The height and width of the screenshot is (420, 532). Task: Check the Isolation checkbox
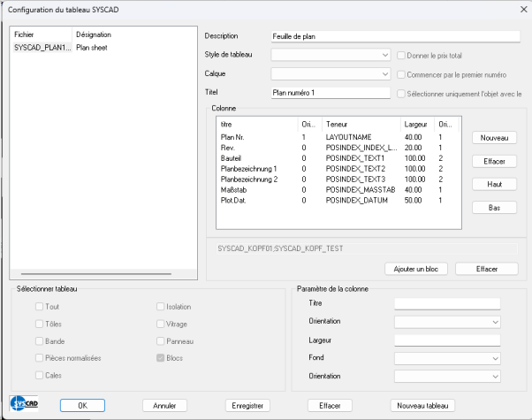click(x=161, y=307)
